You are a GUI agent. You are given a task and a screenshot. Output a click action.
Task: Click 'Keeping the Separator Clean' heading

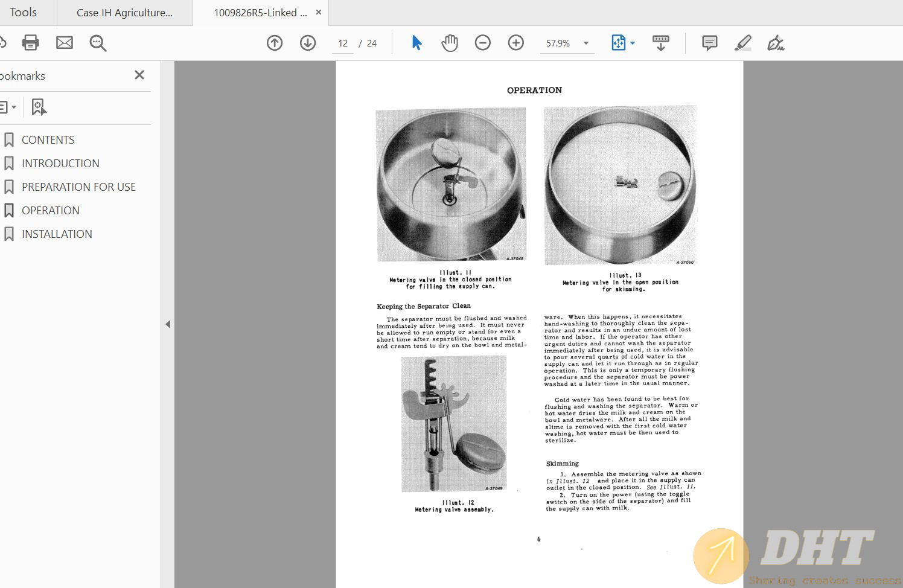(424, 306)
